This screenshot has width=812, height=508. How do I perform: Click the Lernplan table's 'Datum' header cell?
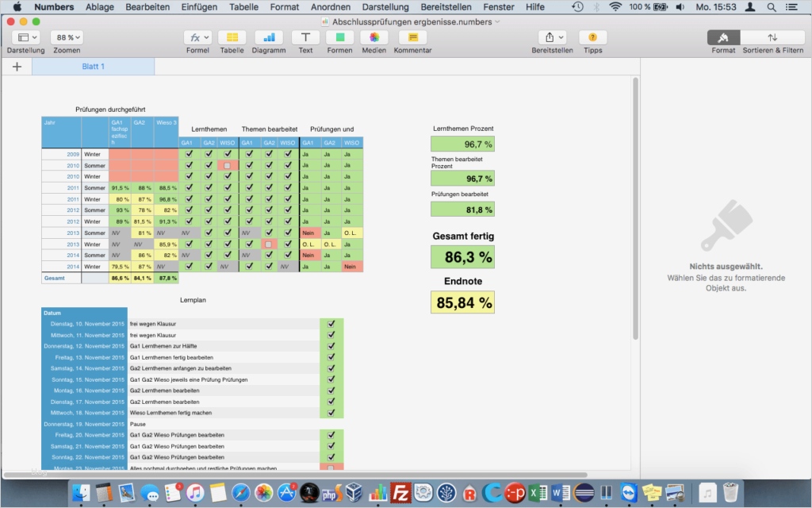(84, 313)
